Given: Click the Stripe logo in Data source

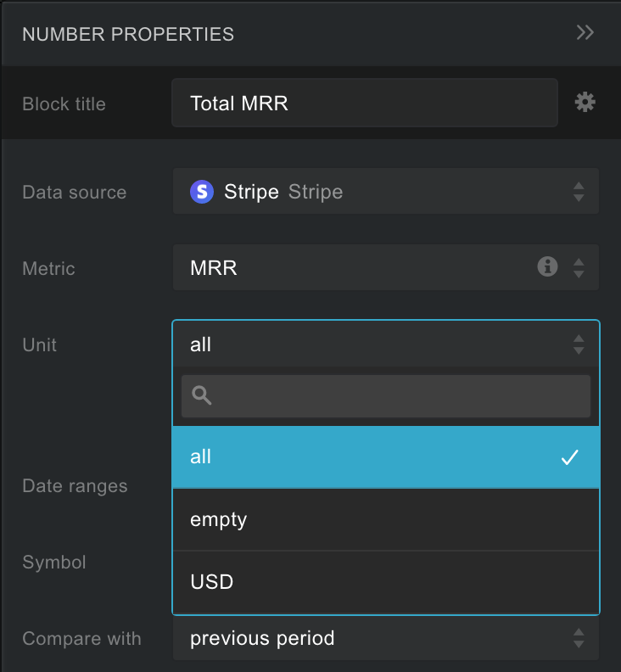Looking at the screenshot, I should pos(202,192).
